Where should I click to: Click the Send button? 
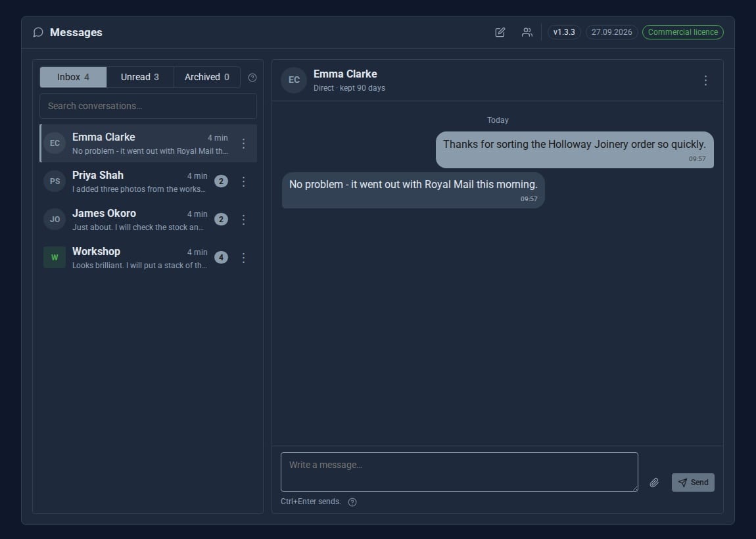click(693, 482)
